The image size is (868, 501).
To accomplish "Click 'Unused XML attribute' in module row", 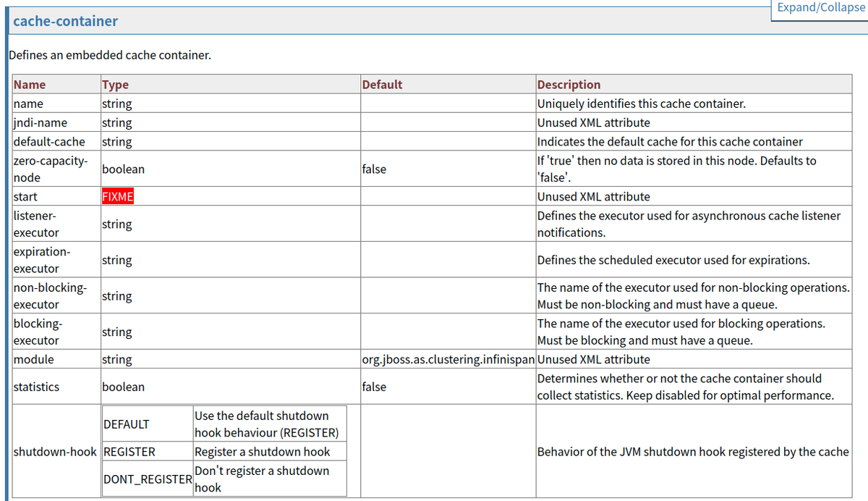I will pyautogui.click(x=594, y=360).
